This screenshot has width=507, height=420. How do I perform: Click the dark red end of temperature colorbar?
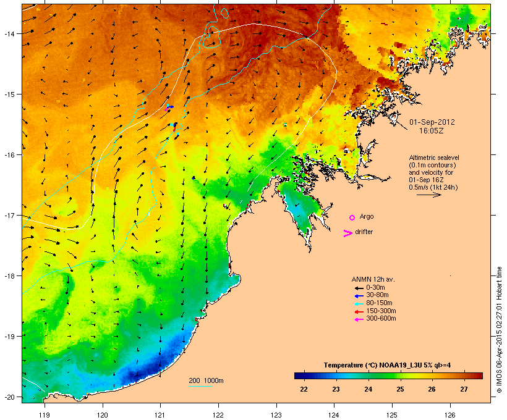tap(479, 376)
